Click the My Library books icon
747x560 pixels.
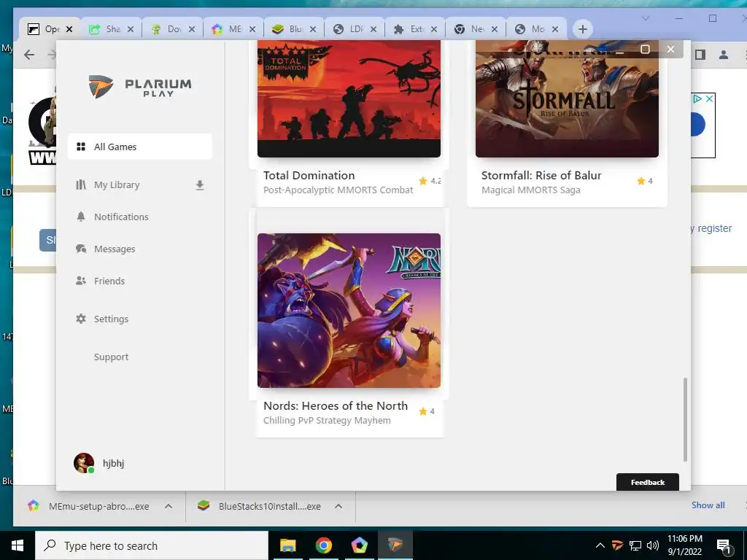[x=81, y=184]
